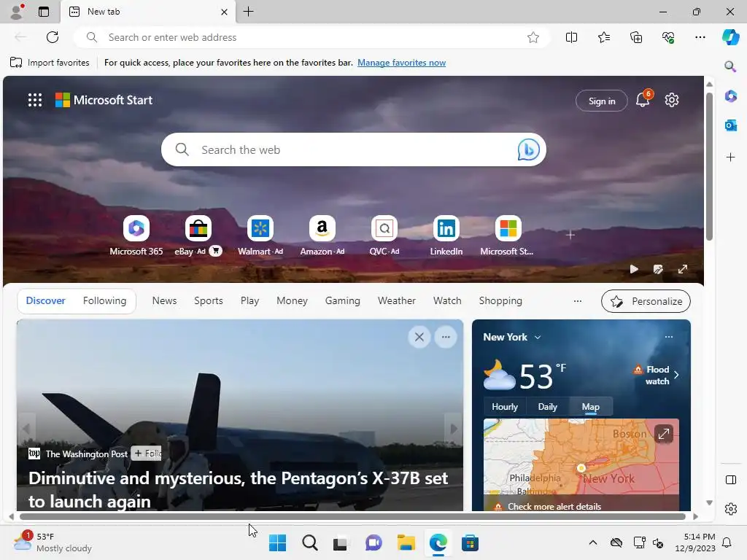Focus the Search the web box

coord(352,149)
